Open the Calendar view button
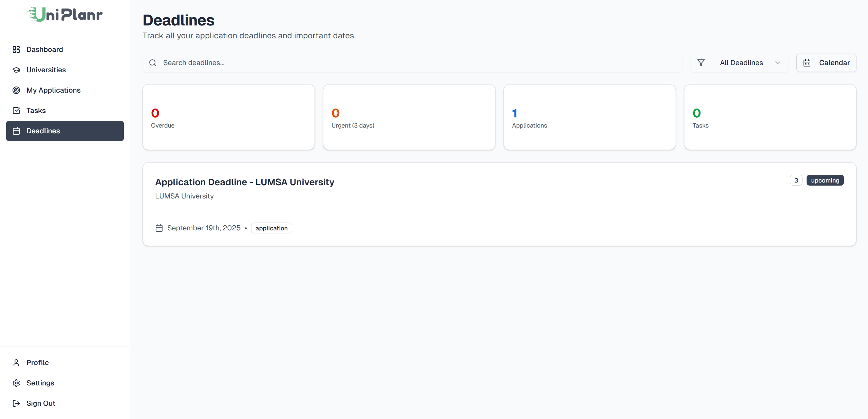Screen dimensions: 868x419 coord(826,62)
